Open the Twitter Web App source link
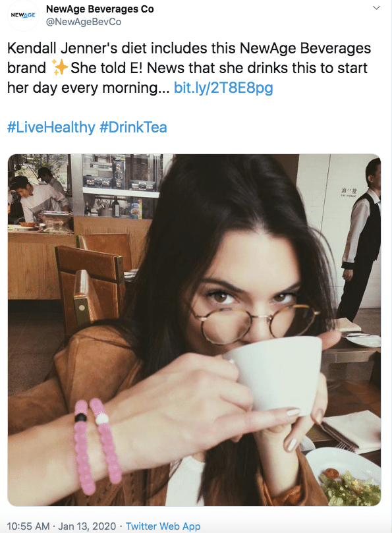This screenshot has height=533, width=392. pyautogui.click(x=163, y=526)
